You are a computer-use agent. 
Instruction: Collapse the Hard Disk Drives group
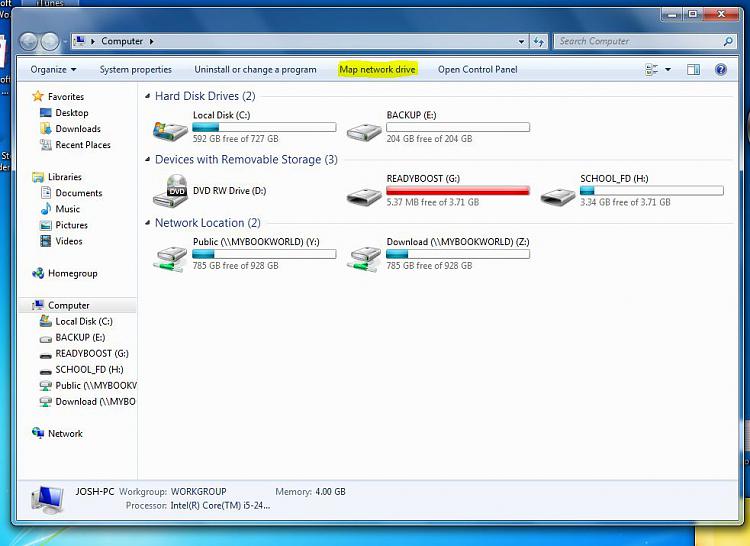[x=148, y=96]
